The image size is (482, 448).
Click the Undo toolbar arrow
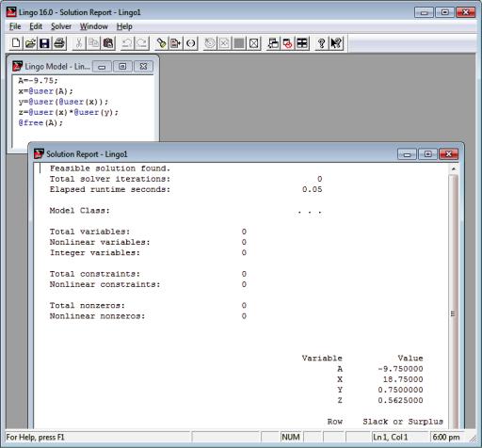point(127,43)
